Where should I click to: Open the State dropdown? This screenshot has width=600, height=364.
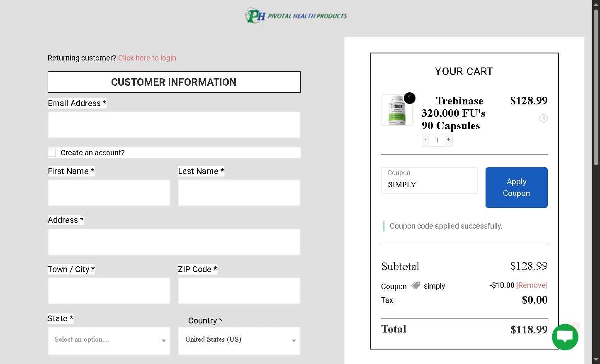[109, 341]
